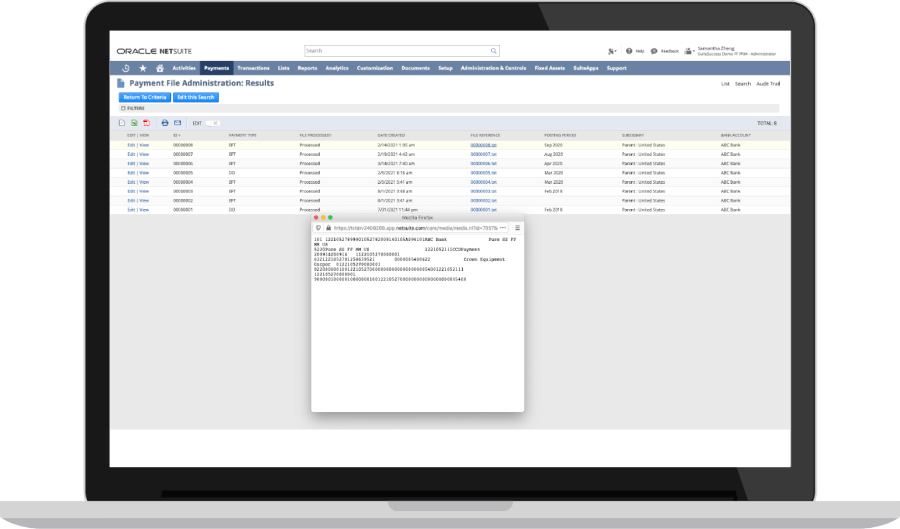Export results to Excel green icon
Viewport: 900px width, 529px height.
click(x=134, y=123)
